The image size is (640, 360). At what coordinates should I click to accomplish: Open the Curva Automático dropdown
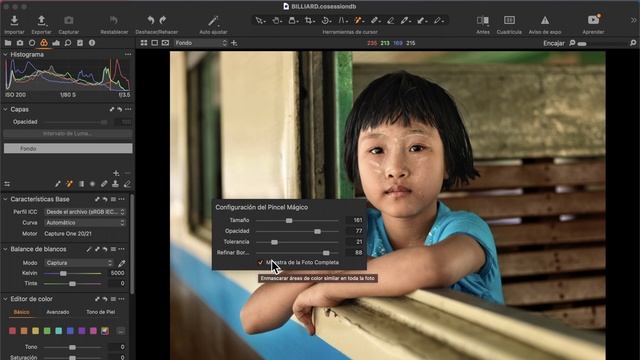coord(85,223)
